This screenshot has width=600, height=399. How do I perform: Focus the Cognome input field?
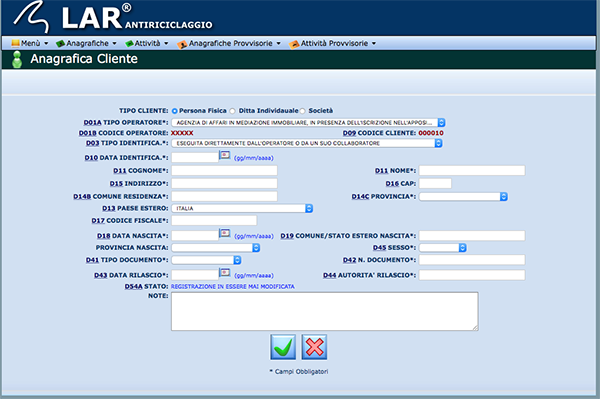coord(224,171)
